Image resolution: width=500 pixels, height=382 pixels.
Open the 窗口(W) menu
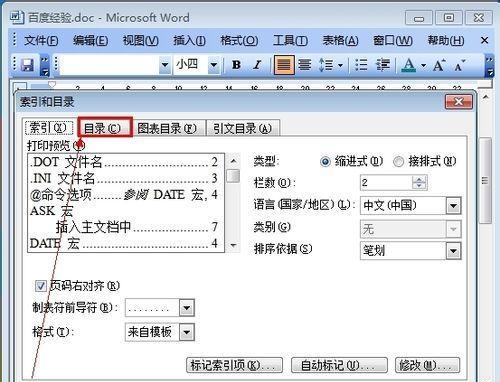tap(393, 41)
